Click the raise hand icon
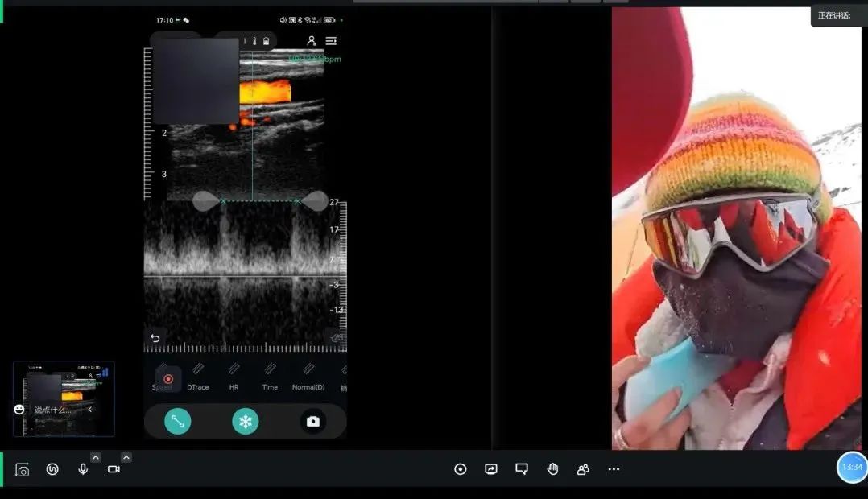 tap(552, 469)
